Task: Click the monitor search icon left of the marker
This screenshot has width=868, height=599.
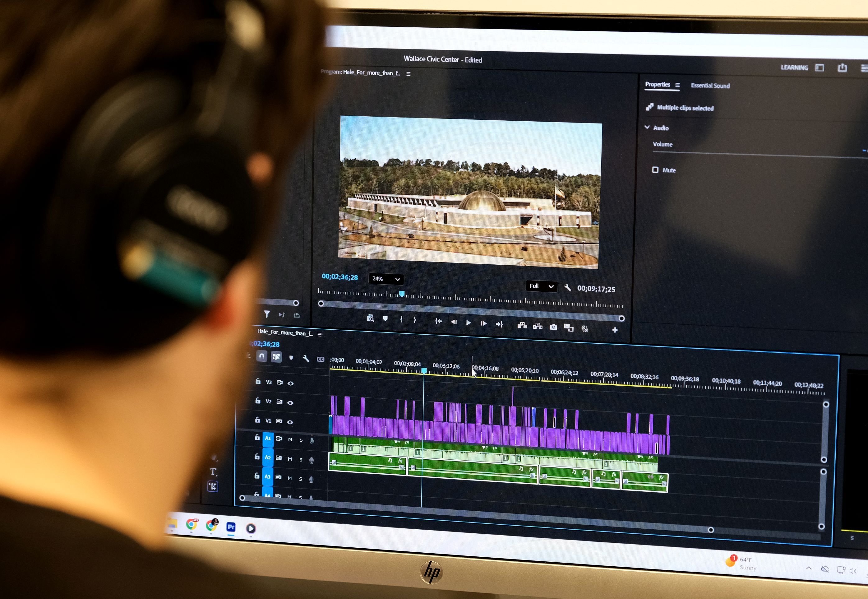Action: [370, 318]
